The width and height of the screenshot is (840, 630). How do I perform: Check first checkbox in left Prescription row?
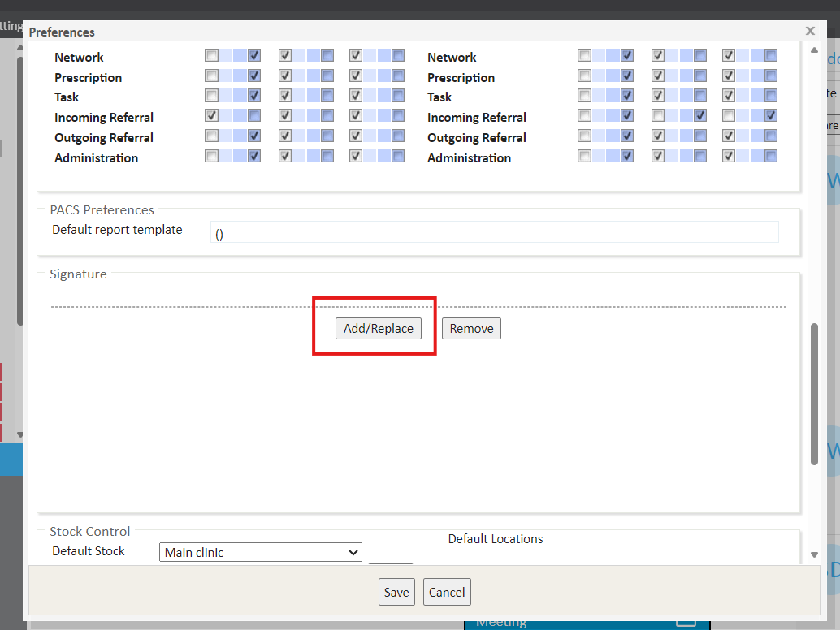coord(212,76)
